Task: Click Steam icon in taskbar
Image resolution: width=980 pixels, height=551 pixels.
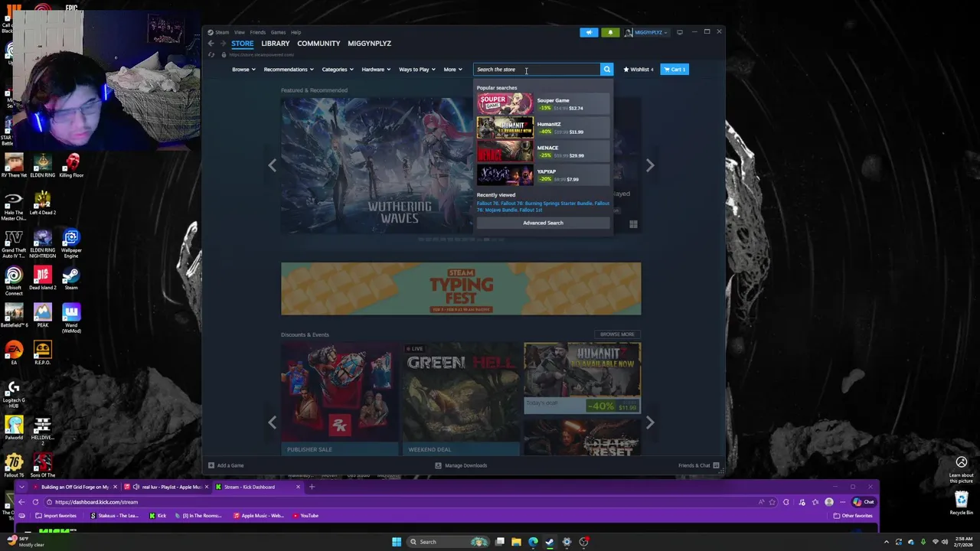Action: [550, 542]
